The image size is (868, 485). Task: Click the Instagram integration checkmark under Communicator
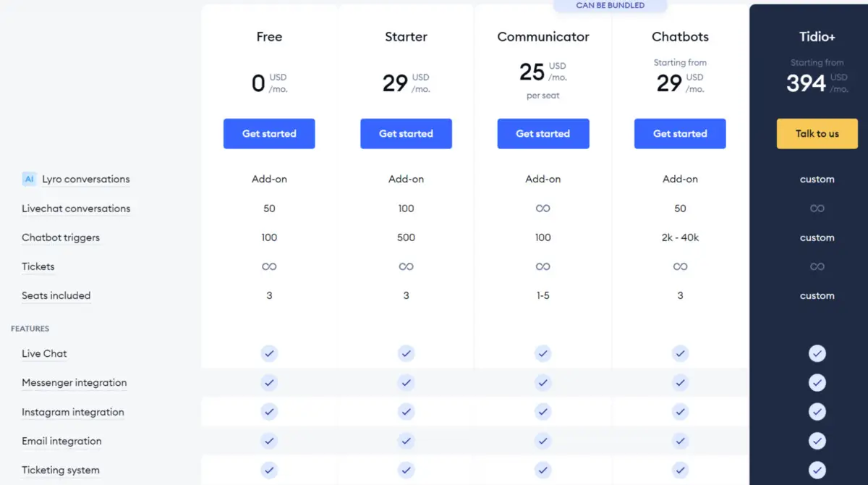coord(543,412)
